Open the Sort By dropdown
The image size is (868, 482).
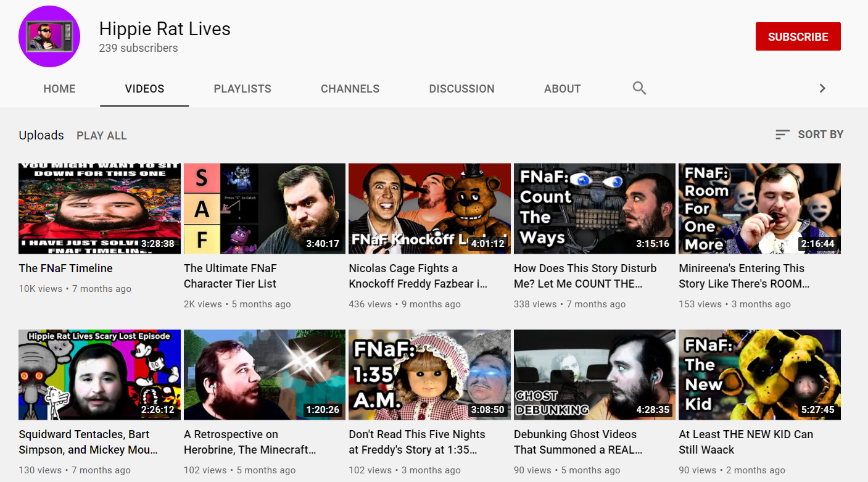809,135
